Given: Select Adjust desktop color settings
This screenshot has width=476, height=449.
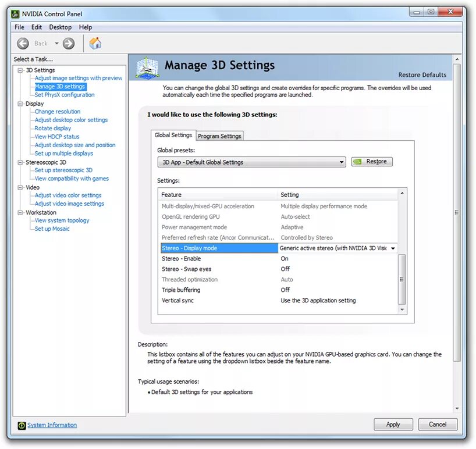Looking at the screenshot, I should click(71, 120).
